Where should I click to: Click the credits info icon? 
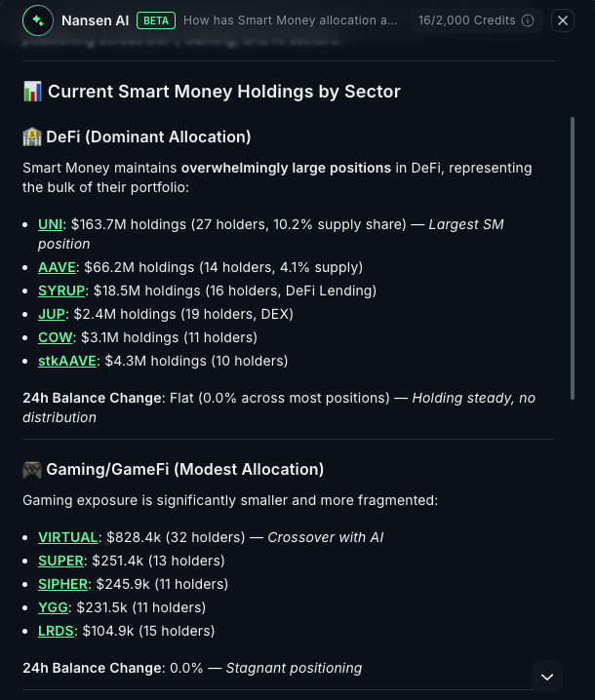[x=528, y=20]
